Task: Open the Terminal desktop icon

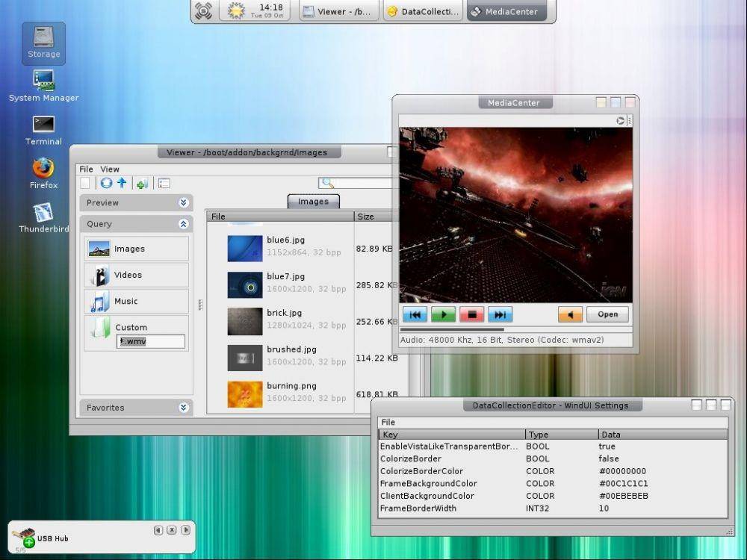Action: (x=43, y=130)
